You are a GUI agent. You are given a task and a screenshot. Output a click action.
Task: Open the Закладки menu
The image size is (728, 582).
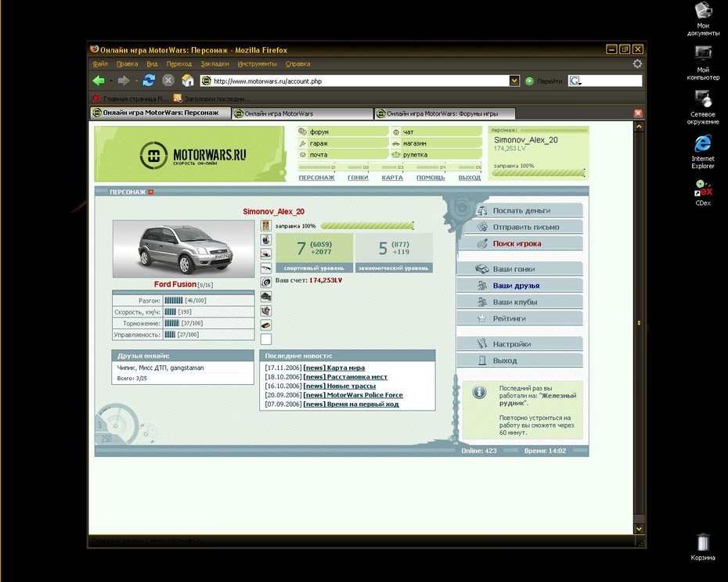point(214,63)
